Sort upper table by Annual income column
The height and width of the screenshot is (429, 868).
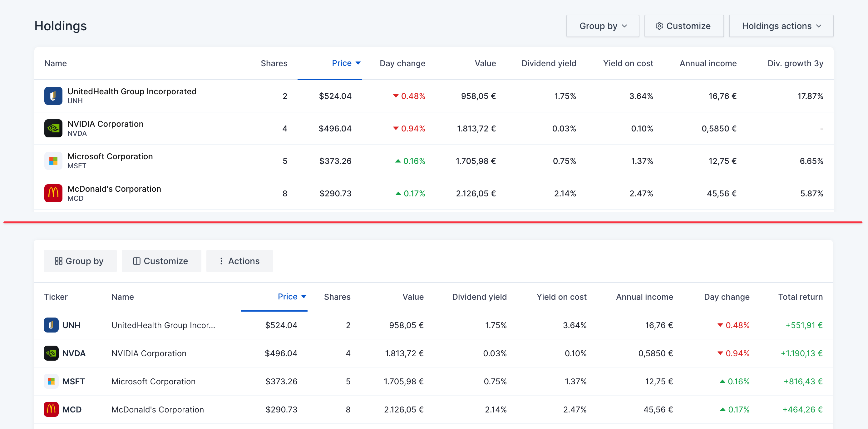pos(708,63)
